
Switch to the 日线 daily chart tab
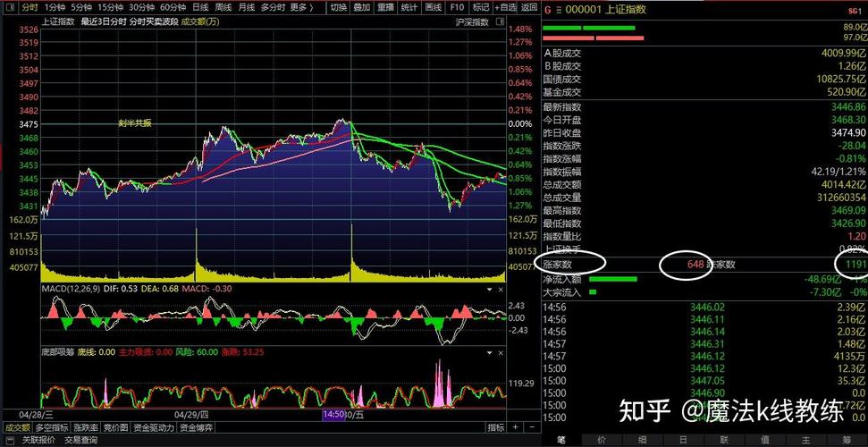[x=200, y=7]
